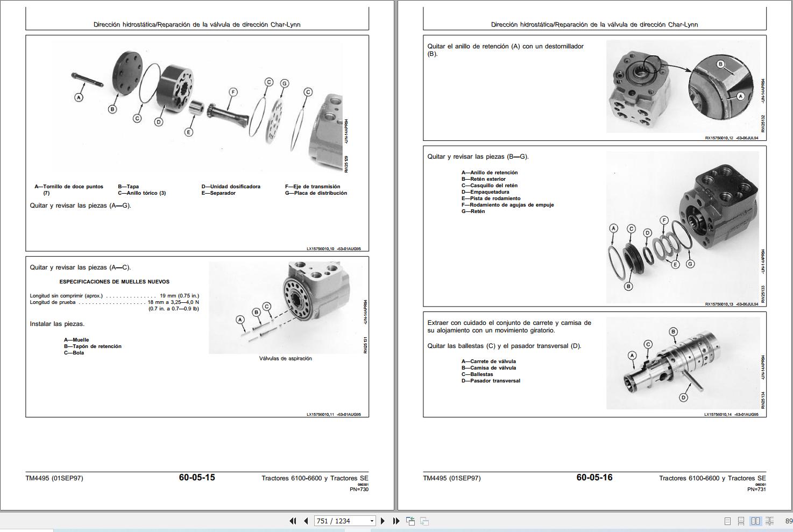The width and height of the screenshot is (793, 532).
Task: Click 'Quitar las ballestas (C)' instruction
Action: tap(504, 346)
